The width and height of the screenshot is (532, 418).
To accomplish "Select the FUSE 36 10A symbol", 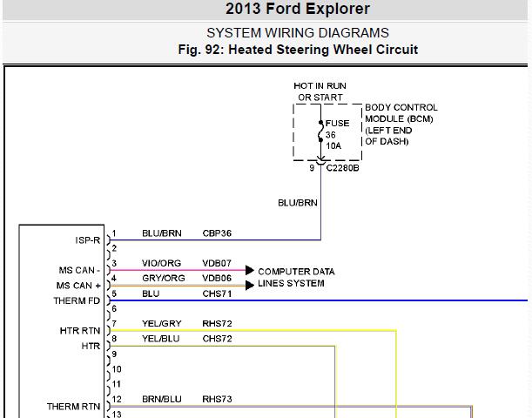I will pyautogui.click(x=320, y=131).
